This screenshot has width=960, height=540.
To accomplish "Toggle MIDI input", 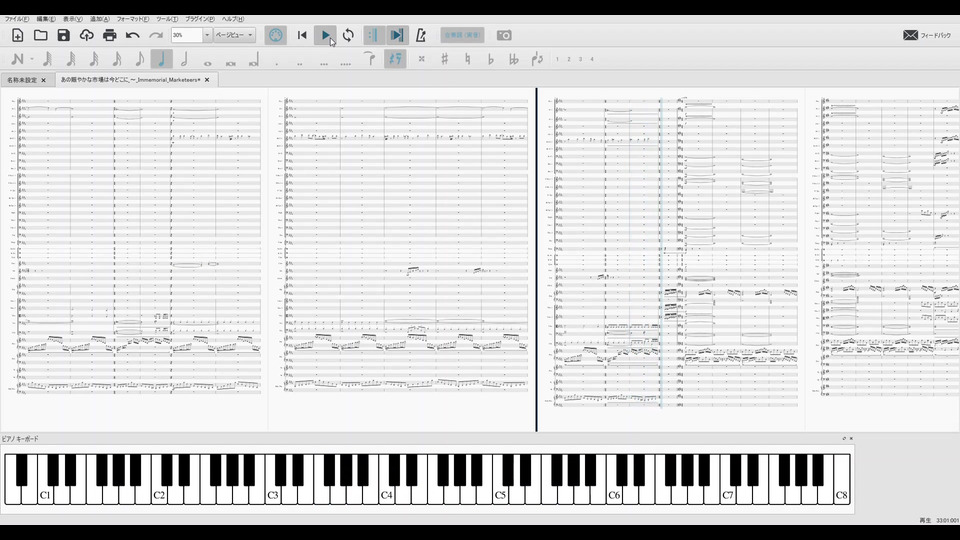I will [x=276, y=36].
